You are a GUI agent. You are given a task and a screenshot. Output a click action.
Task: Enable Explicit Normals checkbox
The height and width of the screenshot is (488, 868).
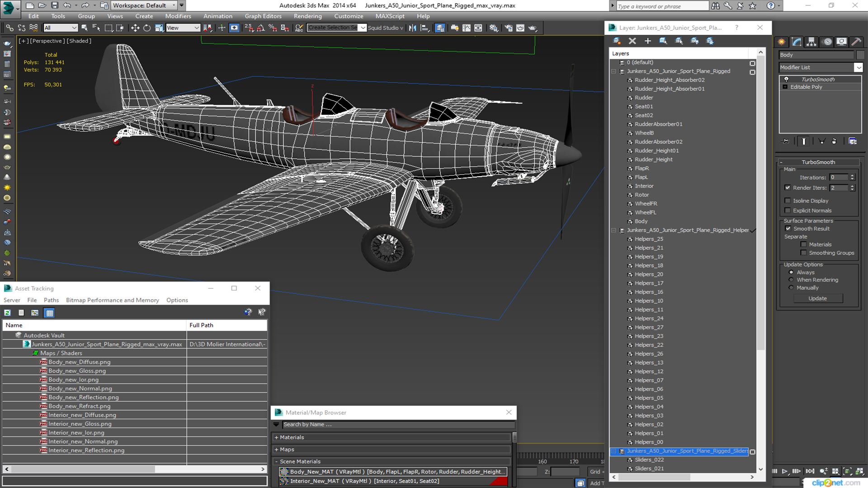(788, 211)
